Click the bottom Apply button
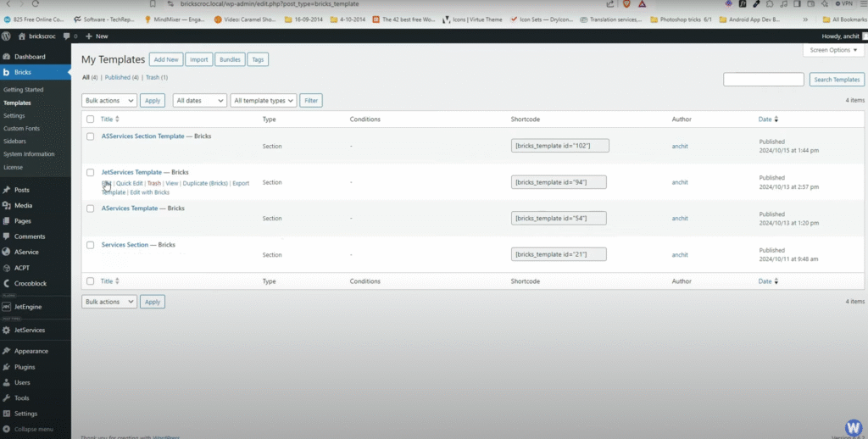 (153, 302)
